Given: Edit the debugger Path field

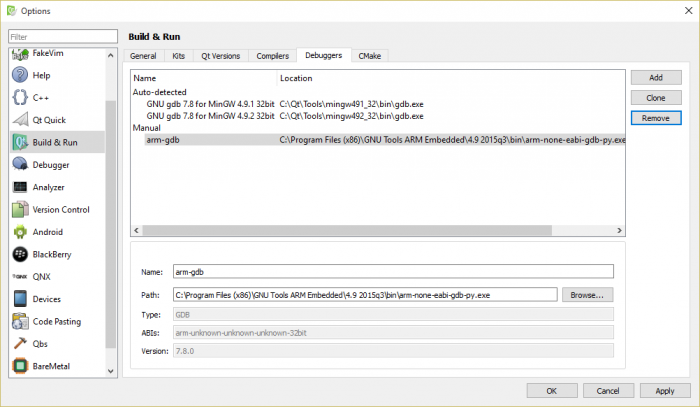Looking at the screenshot, I should point(365,295).
